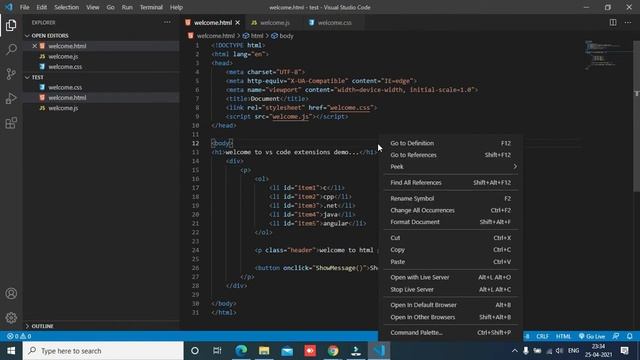This screenshot has height=360, width=640.
Task: Open the Windows Start menu
Action: click(11, 351)
